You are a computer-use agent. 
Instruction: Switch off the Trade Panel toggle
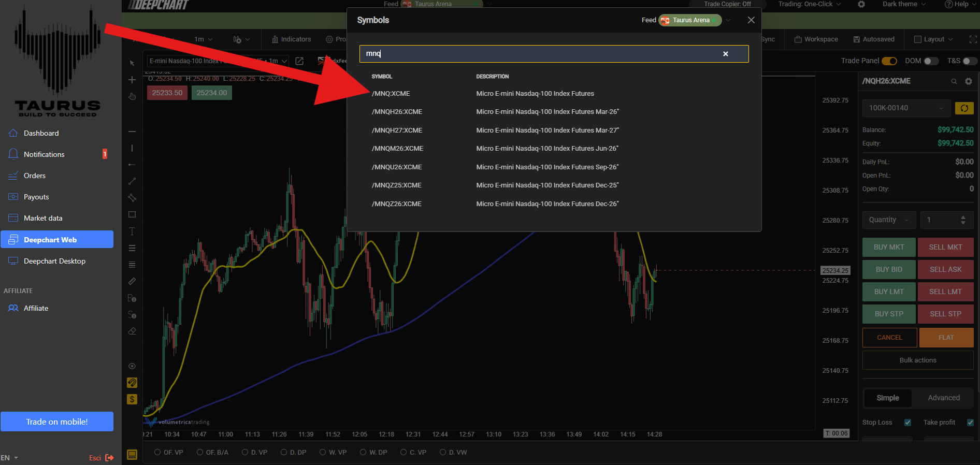(x=889, y=61)
